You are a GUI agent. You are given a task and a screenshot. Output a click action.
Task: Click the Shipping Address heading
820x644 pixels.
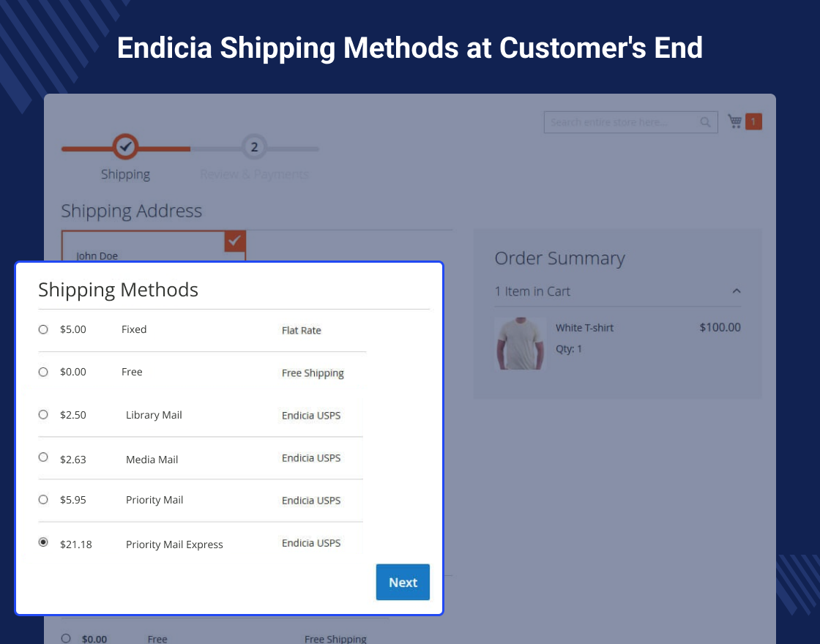[x=131, y=211]
